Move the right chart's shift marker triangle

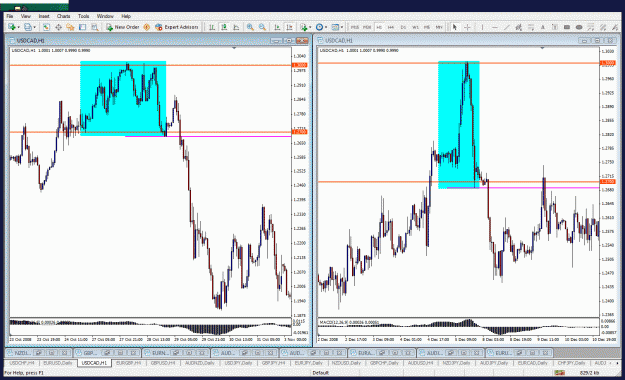pyautogui.click(x=542, y=48)
